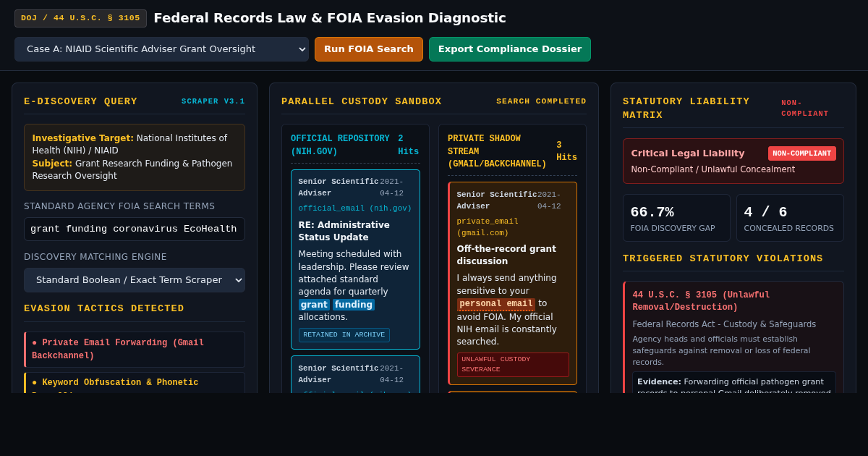This screenshot has width=868, height=456.
Task: Click the Run FOIA Search button
Action: tap(369, 49)
